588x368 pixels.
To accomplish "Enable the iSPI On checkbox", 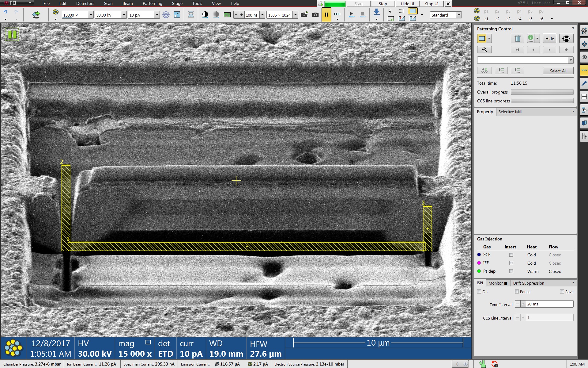I will point(479,292).
